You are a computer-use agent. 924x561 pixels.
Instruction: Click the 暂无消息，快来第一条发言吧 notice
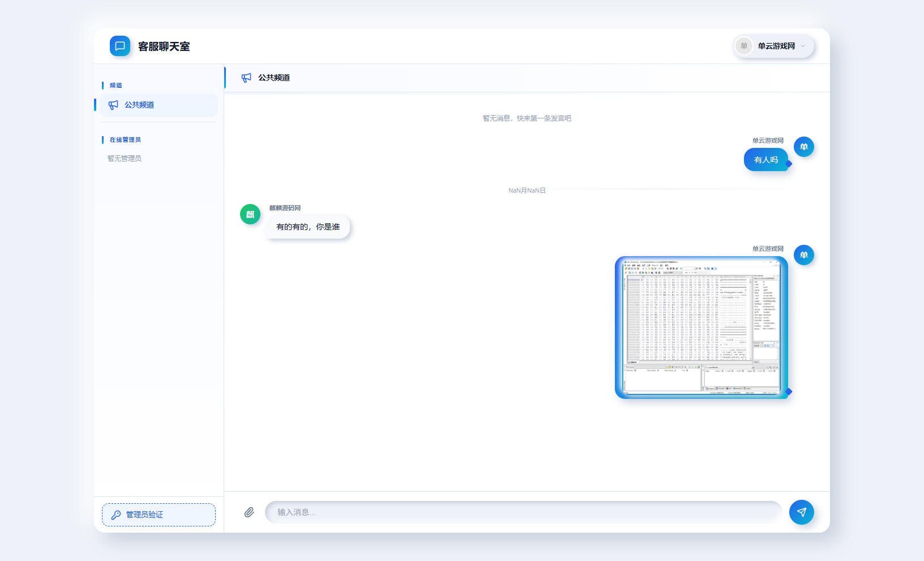[x=527, y=118]
